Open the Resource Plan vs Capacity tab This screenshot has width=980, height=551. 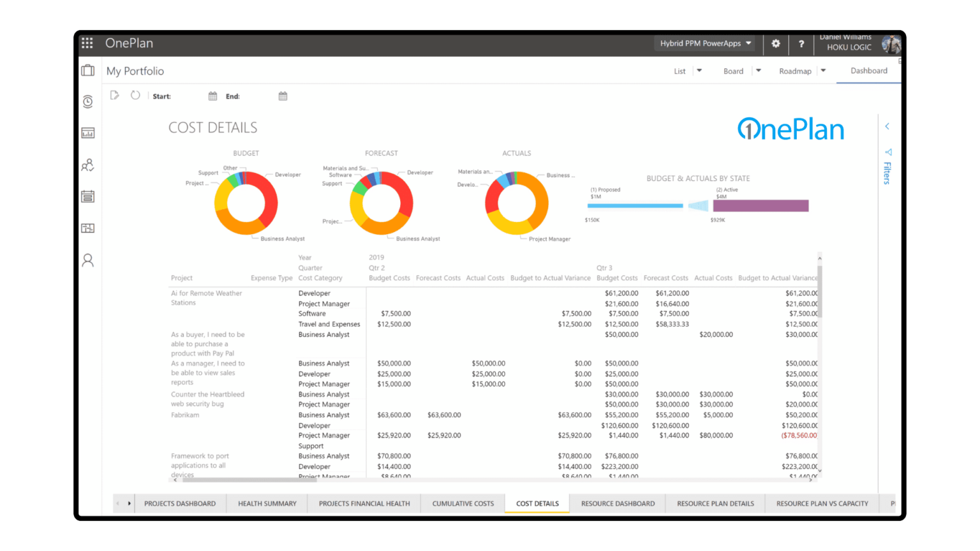pyautogui.click(x=822, y=504)
